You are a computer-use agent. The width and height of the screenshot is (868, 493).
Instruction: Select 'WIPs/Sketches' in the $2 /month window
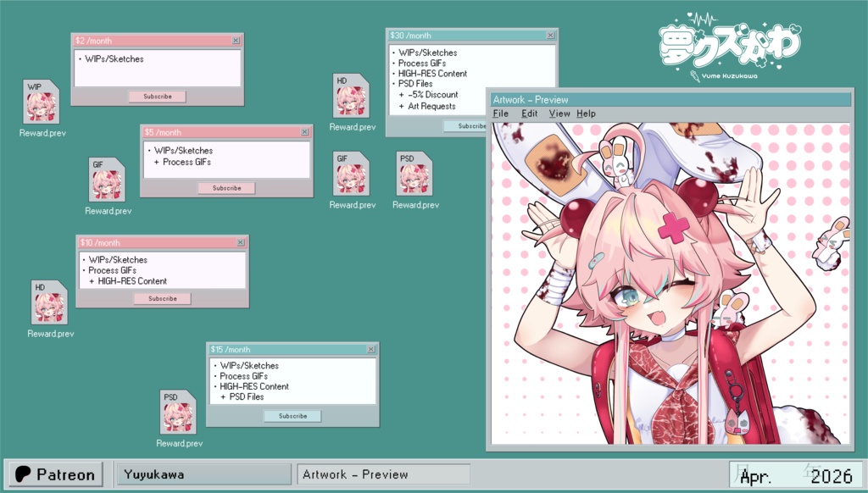pos(114,58)
